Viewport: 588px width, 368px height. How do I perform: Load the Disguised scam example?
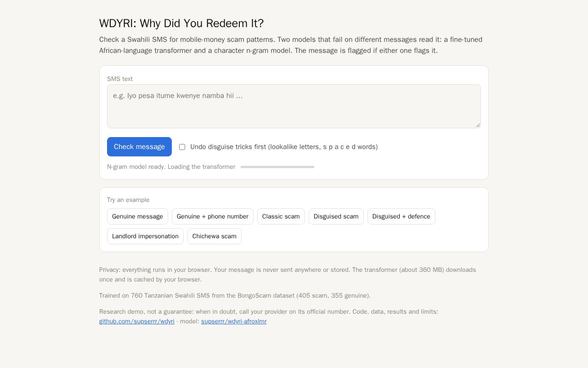pos(336,217)
